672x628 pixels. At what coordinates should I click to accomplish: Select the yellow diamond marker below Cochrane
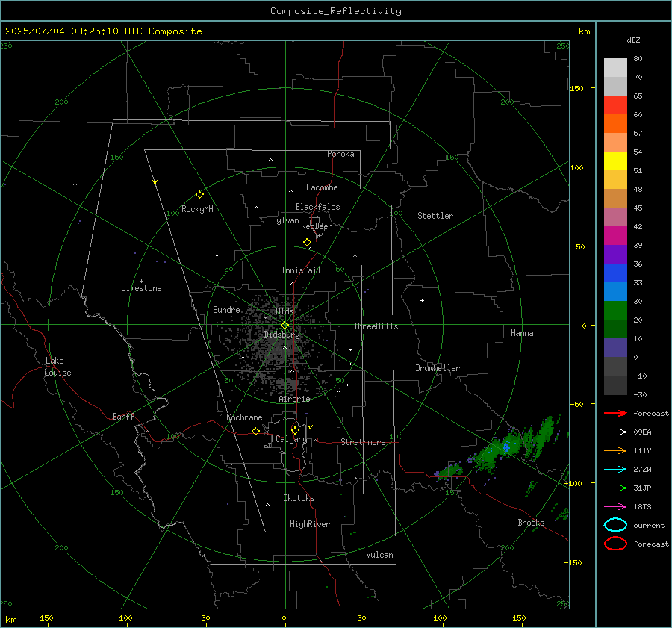point(256,431)
